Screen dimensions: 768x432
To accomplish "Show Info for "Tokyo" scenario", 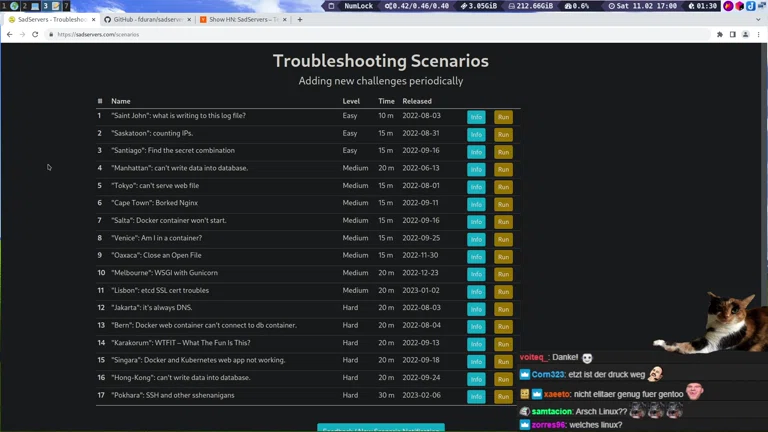I will [x=476, y=187].
